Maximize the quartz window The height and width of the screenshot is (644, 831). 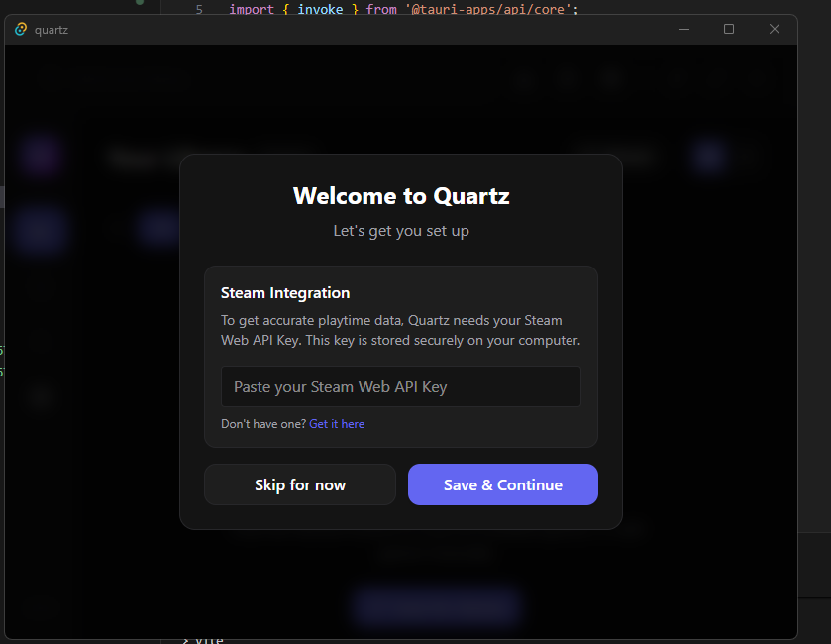coord(729,30)
